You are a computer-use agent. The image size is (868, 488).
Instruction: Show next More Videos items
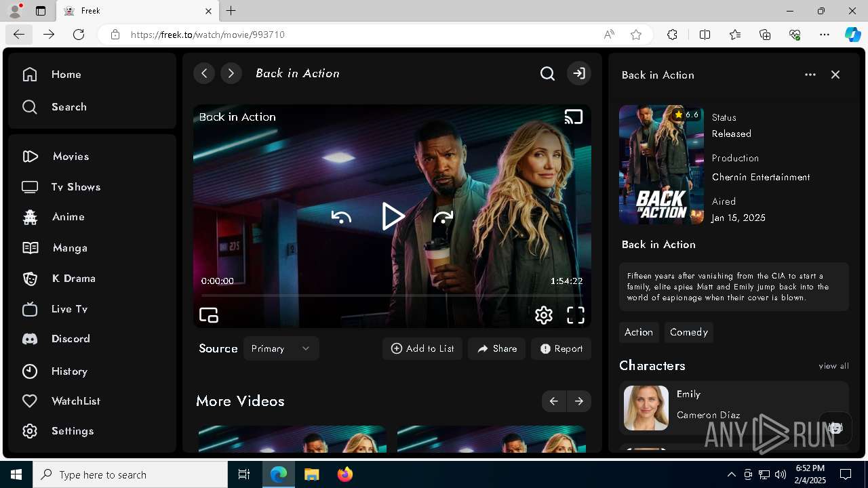pyautogui.click(x=579, y=401)
